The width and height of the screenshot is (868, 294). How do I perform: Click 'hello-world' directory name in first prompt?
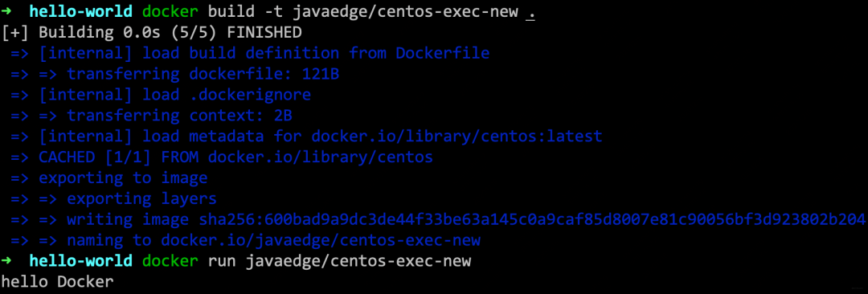tap(81, 11)
